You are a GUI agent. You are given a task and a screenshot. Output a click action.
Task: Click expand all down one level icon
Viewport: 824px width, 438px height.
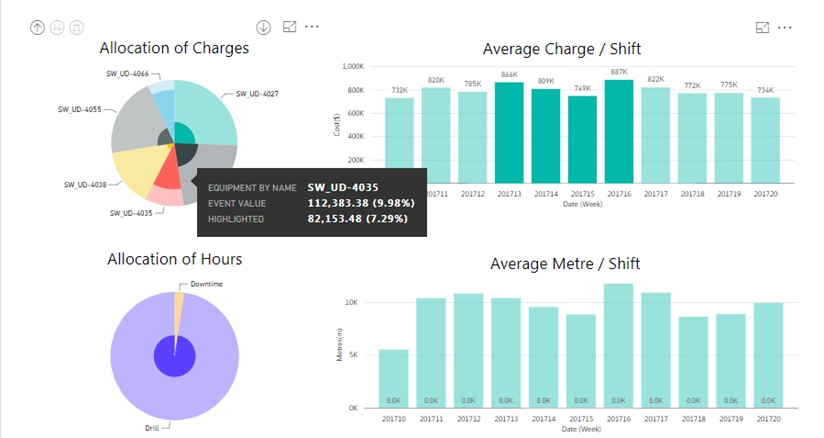point(77,27)
